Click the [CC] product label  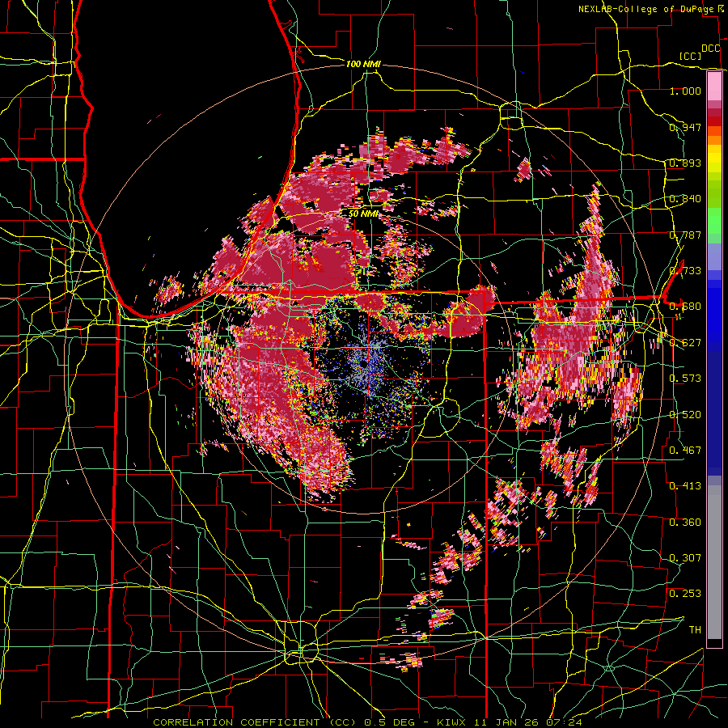[690, 56]
